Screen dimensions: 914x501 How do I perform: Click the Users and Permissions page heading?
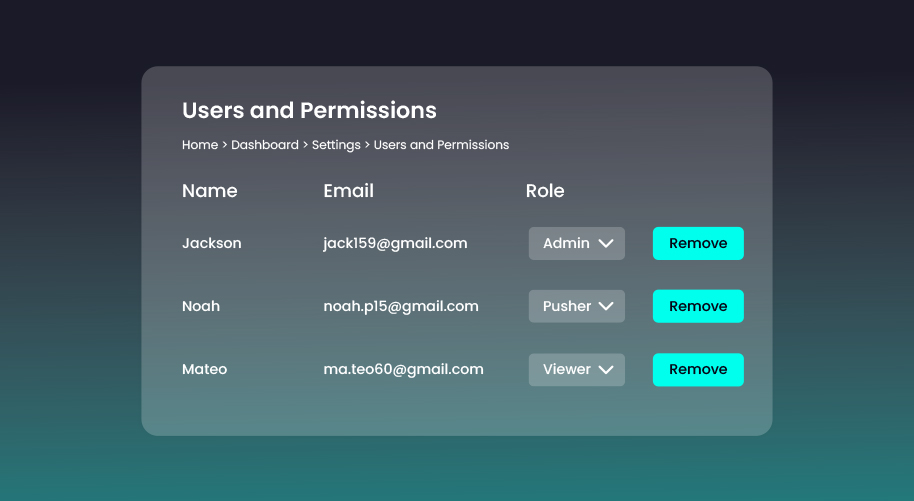click(x=309, y=110)
